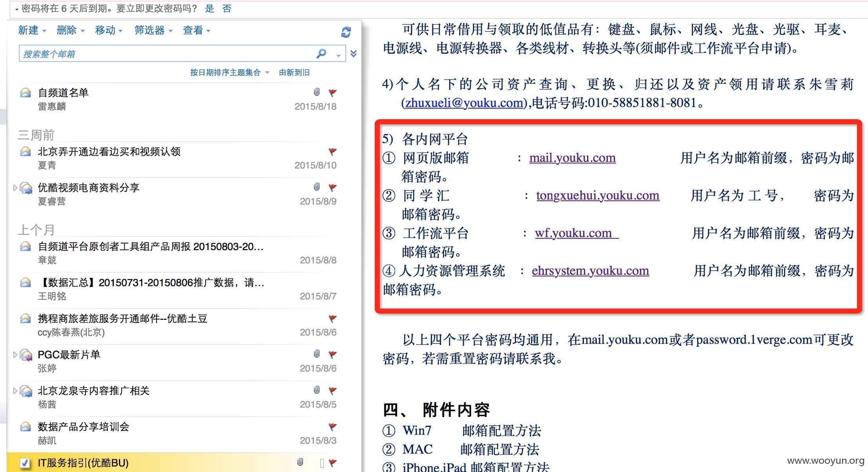The height and width of the screenshot is (472, 868).
Task: Click envelope icon of 自频道名单 message
Action: 26,93
